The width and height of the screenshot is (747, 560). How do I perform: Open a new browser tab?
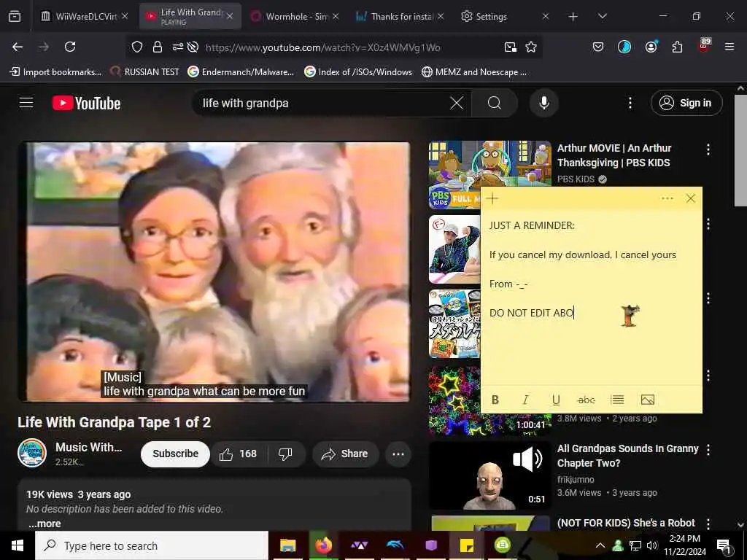pyautogui.click(x=573, y=17)
